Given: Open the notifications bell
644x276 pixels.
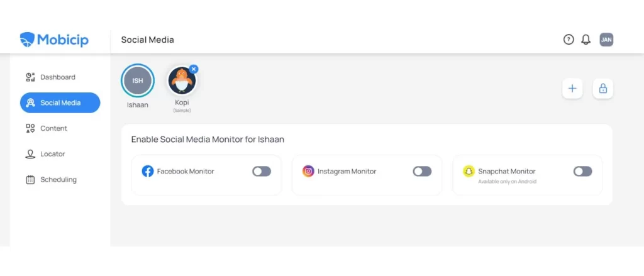Looking at the screenshot, I should coord(586,40).
